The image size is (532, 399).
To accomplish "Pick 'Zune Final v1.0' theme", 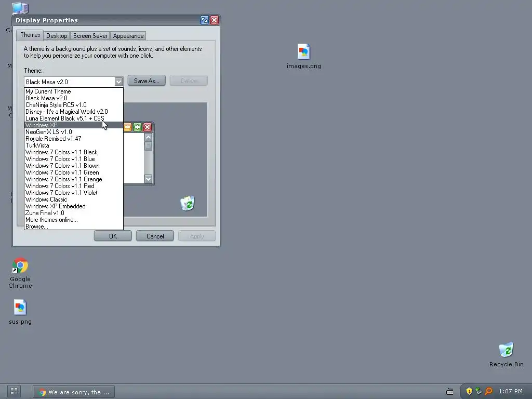I will [74, 213].
